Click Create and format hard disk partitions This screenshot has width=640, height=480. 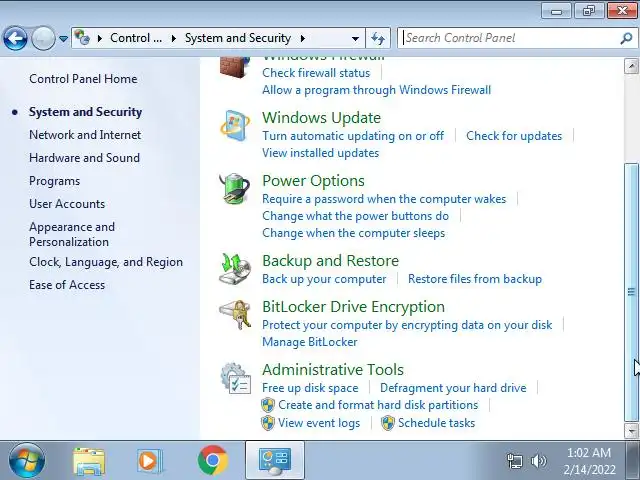tap(378, 405)
